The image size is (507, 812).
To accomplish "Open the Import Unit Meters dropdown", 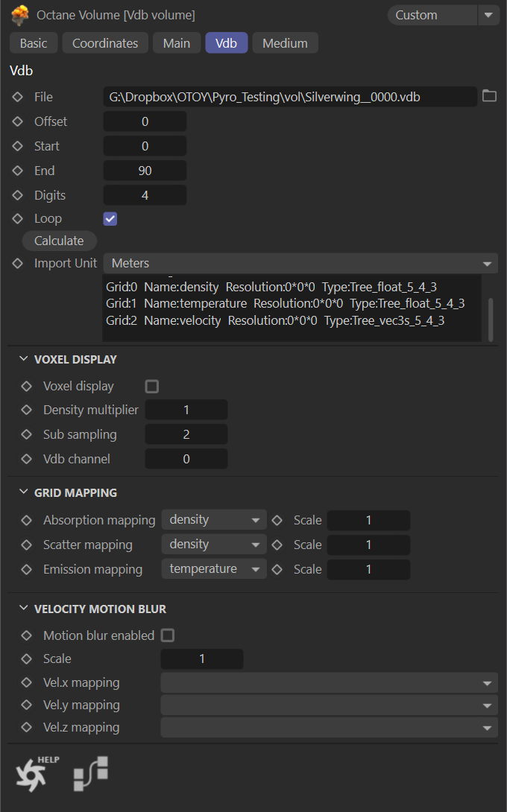I will point(300,263).
